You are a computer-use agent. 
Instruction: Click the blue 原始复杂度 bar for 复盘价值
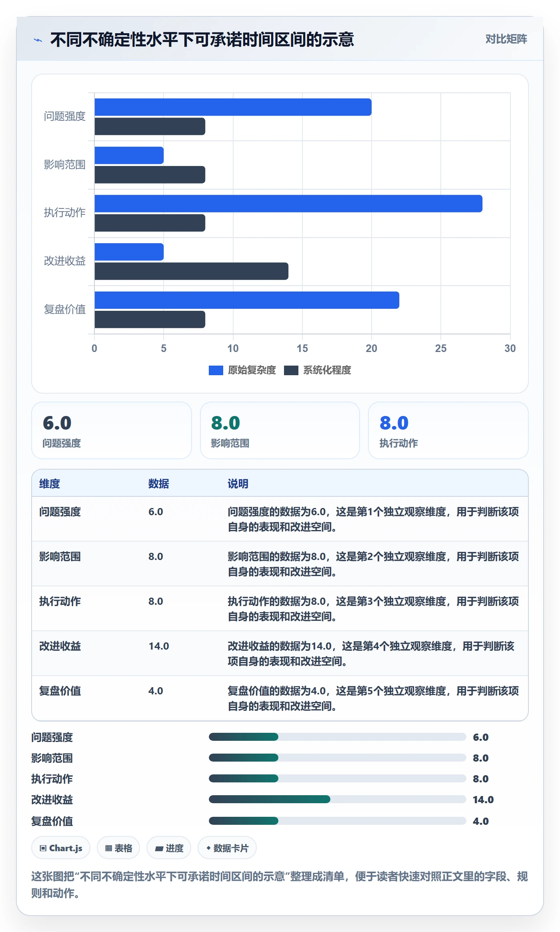point(247,300)
